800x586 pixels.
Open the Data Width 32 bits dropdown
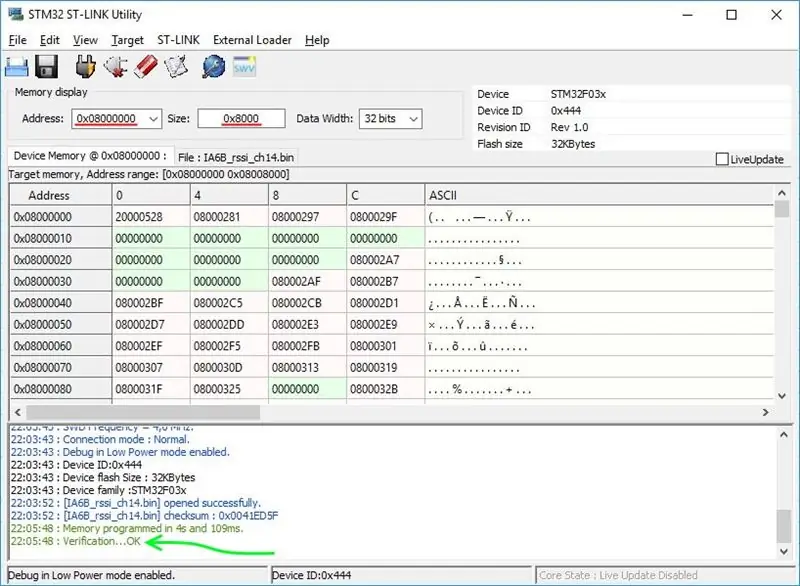click(x=390, y=119)
